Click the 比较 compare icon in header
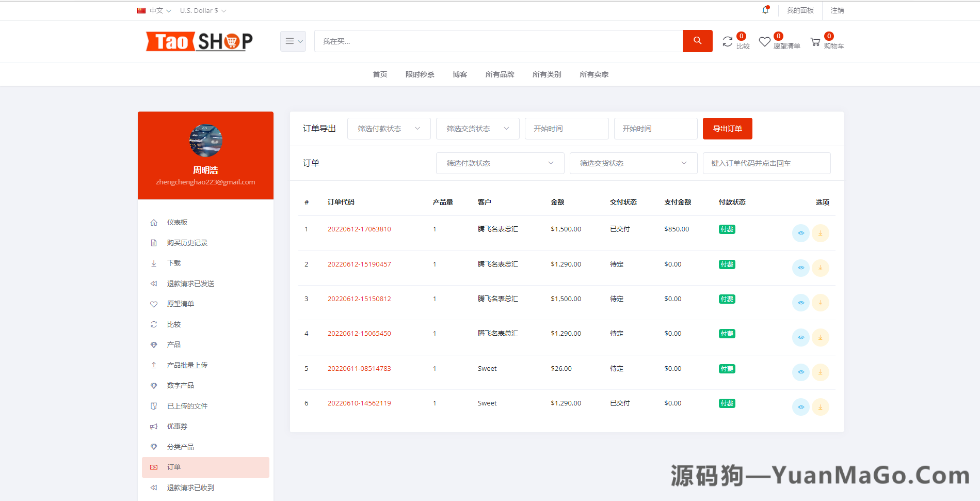 (728, 41)
